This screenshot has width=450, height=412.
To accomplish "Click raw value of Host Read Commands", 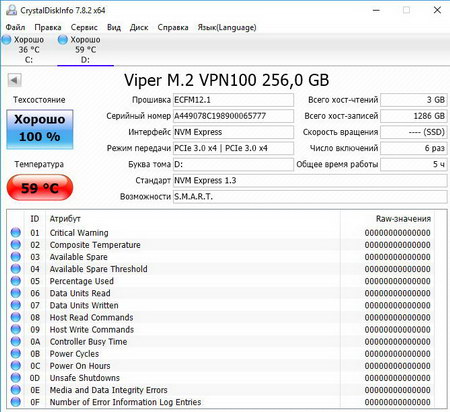I will pos(397,317).
